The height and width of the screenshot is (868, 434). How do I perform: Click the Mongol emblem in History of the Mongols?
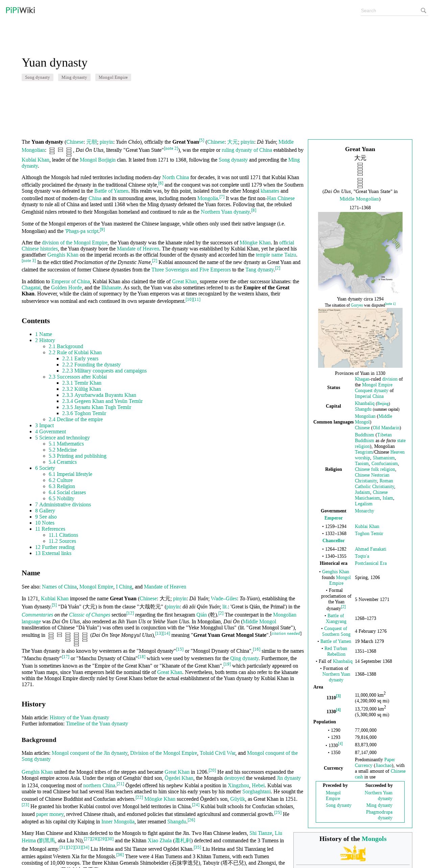[353, 853]
